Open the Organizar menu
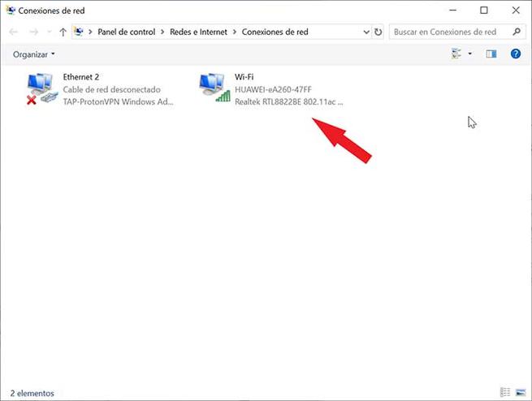This screenshot has height=401, width=532. click(33, 54)
